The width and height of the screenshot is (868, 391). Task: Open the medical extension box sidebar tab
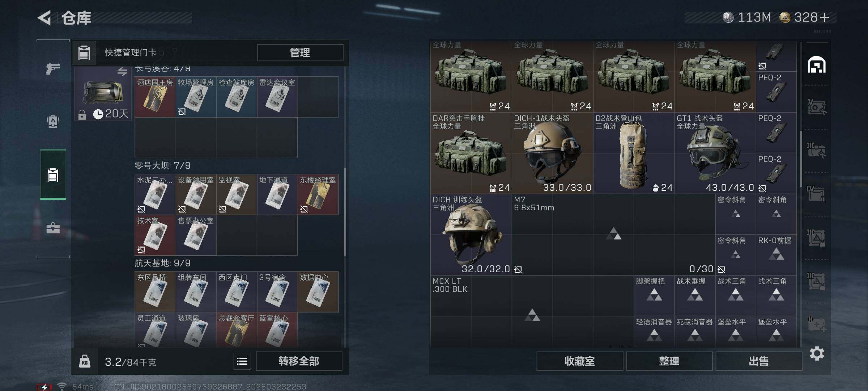point(817,324)
